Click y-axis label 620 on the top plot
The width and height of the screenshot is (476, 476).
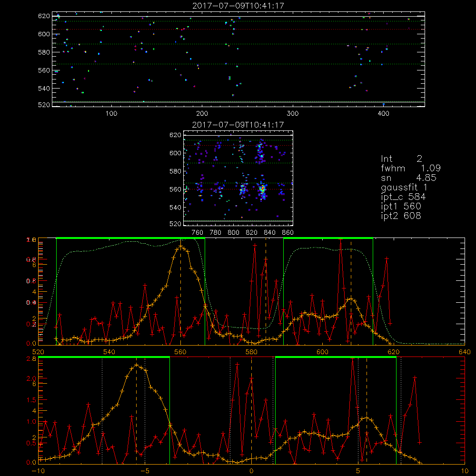point(44,16)
